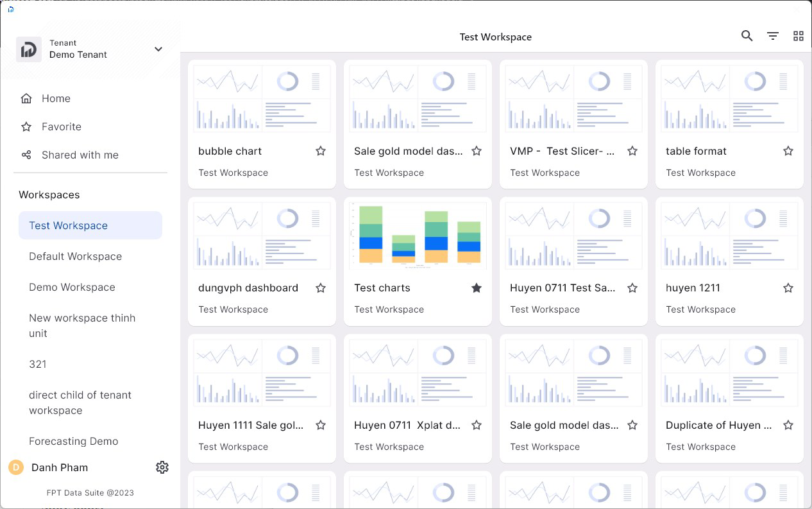Favorite the Huyen 1111 Sale gol... dashboard
This screenshot has width=812, height=509.
click(x=321, y=425)
